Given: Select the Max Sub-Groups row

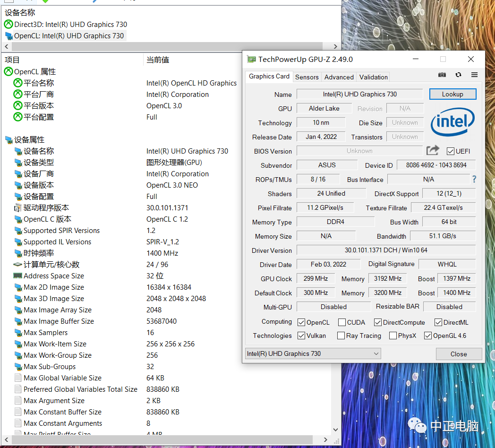Looking at the screenshot, I should 50,367.
